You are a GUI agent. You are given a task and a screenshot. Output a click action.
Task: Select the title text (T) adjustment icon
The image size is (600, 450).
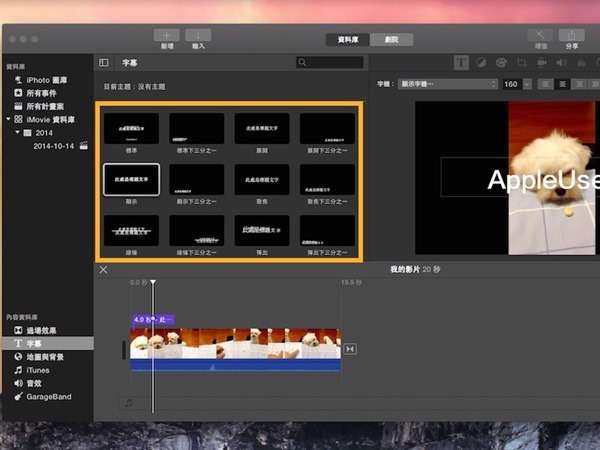(461, 62)
